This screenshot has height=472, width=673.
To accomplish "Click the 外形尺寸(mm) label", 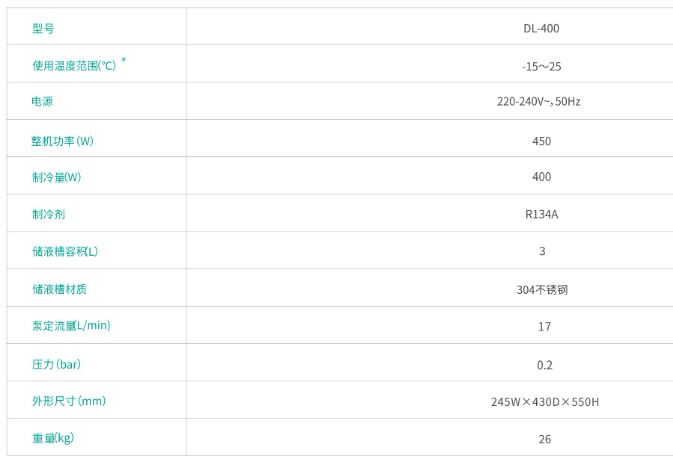I will [x=69, y=401].
